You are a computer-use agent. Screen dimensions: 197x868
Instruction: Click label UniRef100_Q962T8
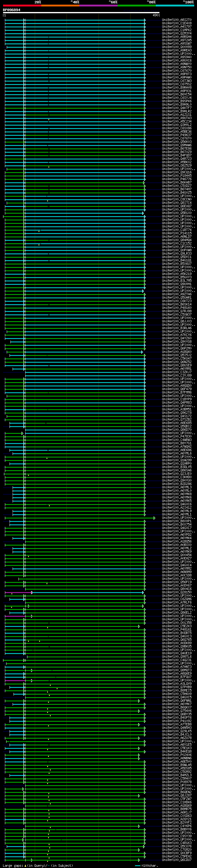pos(177,413)
